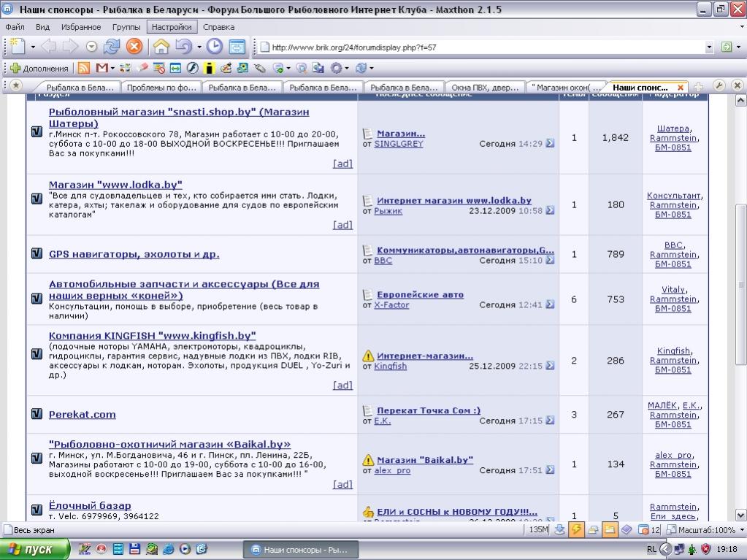
Task: Switch to the Окна ПВХ tab
Action: coord(484,87)
